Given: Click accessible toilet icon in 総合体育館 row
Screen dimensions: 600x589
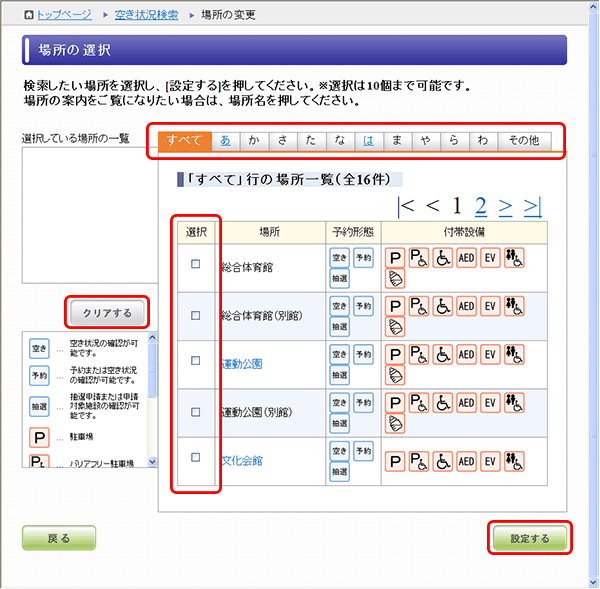Looking at the screenshot, I should tap(514, 258).
